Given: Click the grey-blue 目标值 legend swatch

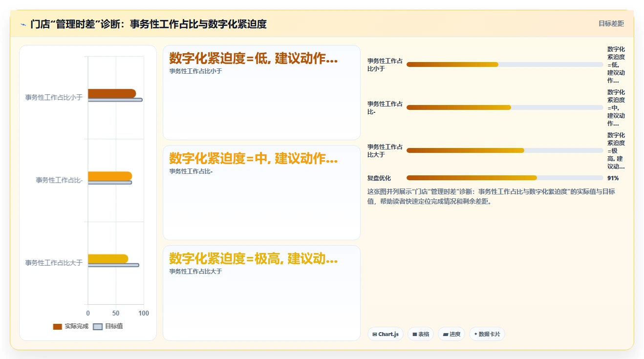Looking at the screenshot, I should click(98, 327).
